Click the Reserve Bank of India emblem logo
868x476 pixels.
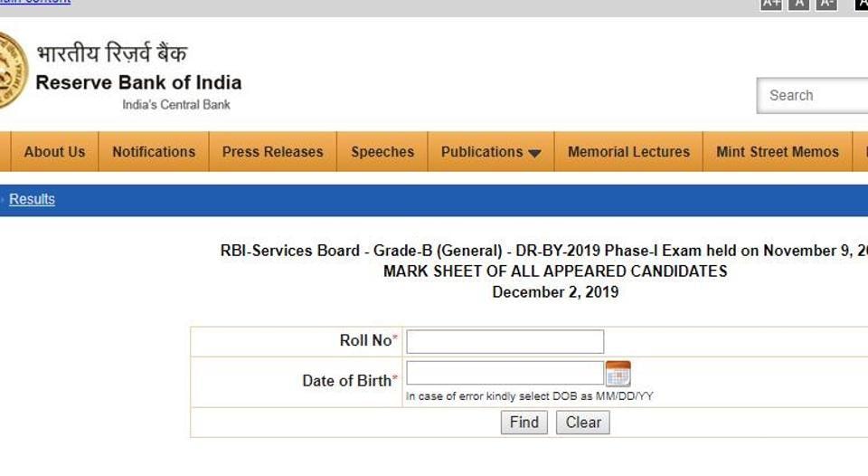(x=13, y=71)
